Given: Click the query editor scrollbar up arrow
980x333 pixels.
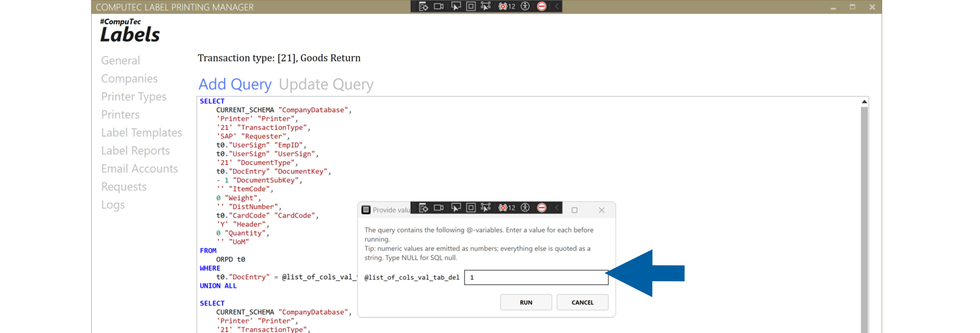Looking at the screenshot, I should pyautogui.click(x=864, y=102).
